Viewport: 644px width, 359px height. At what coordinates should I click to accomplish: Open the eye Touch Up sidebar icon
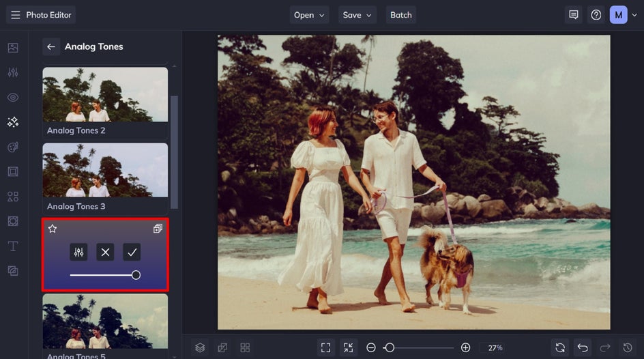tap(13, 98)
